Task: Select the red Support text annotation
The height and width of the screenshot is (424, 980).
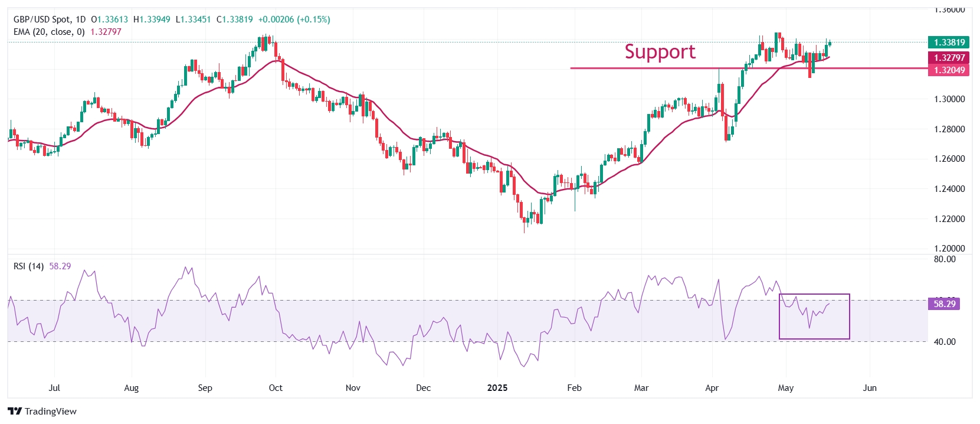Action: click(x=660, y=52)
